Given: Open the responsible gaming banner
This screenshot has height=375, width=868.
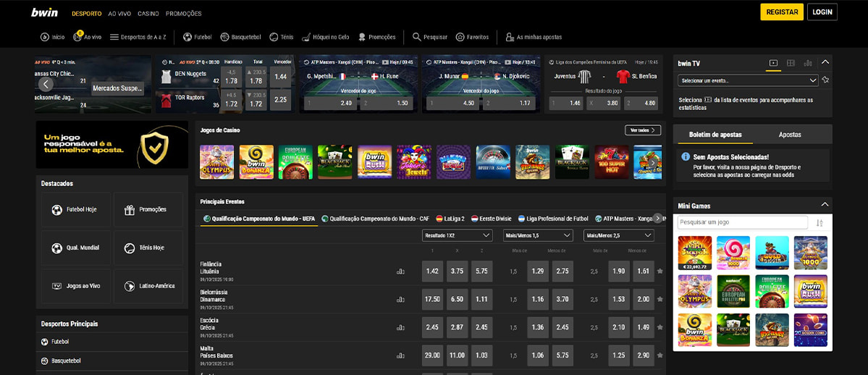Looking at the screenshot, I should 111,145.
